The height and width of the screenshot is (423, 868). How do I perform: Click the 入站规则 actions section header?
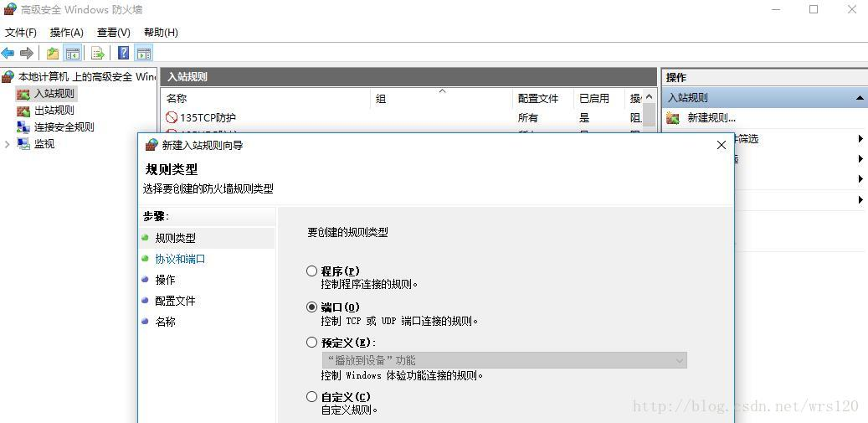point(764,98)
